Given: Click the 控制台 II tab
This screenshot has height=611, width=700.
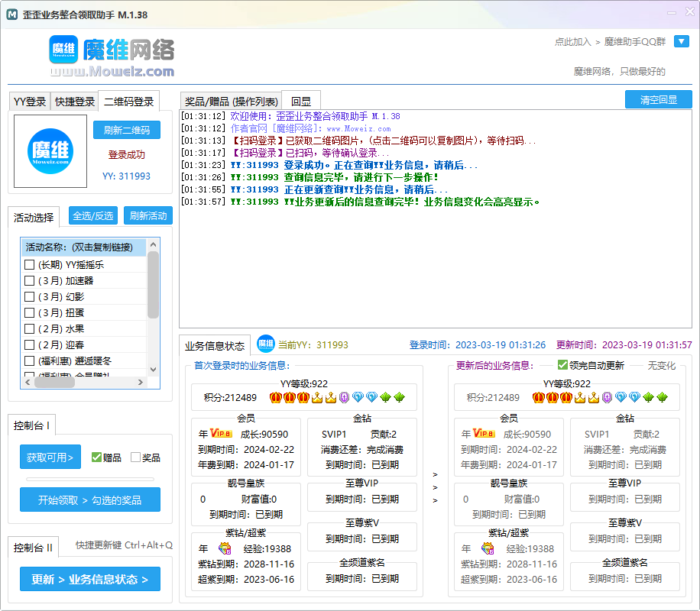Looking at the screenshot, I should [x=34, y=548].
